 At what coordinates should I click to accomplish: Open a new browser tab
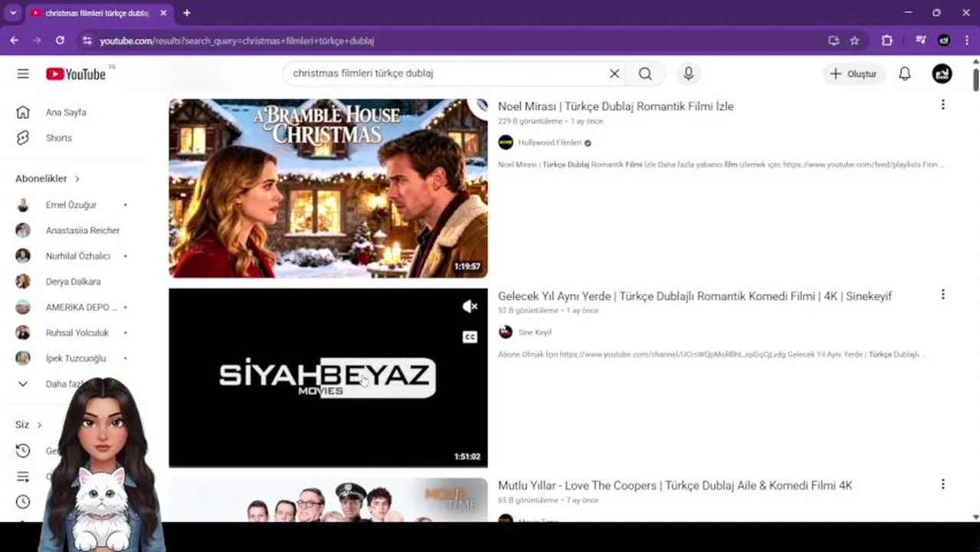click(186, 13)
